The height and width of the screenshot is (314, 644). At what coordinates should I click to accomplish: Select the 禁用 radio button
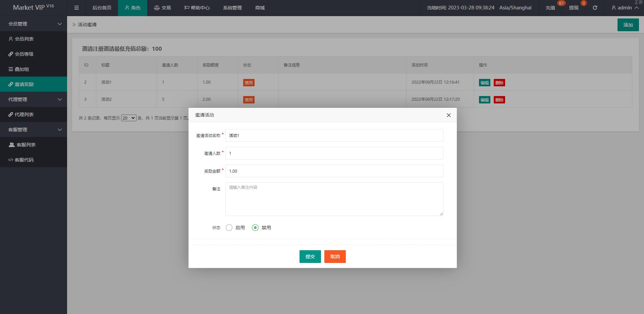point(255,228)
